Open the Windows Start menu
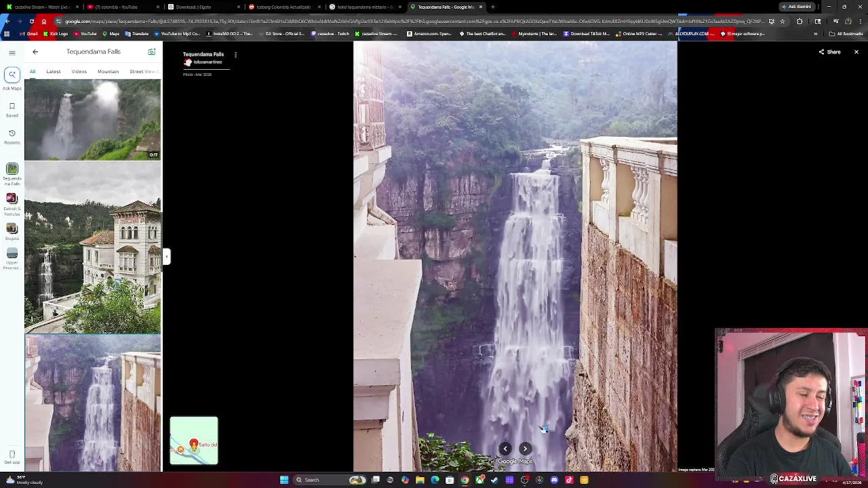The image size is (868, 488). pos(284,480)
